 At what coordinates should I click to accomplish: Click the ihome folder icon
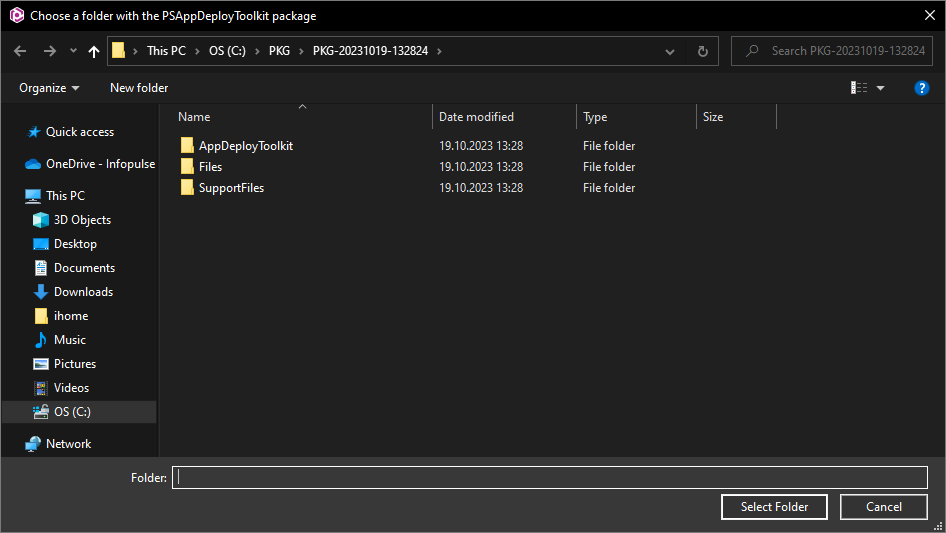coord(41,316)
